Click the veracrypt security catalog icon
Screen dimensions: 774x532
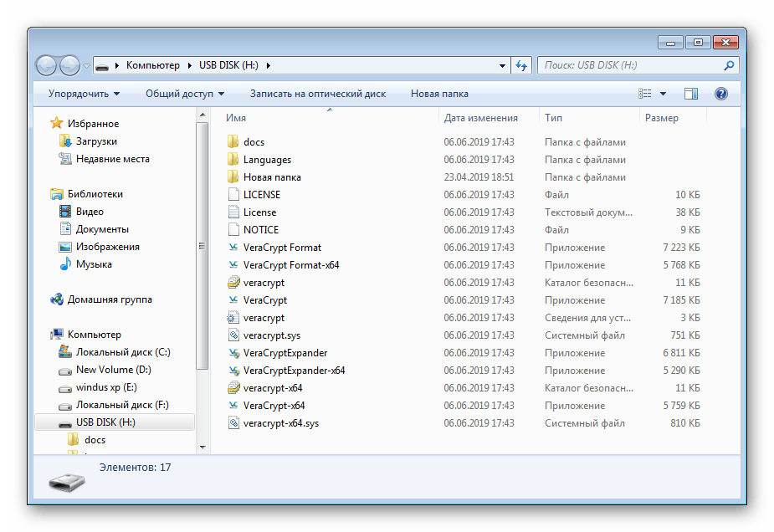pyautogui.click(x=233, y=283)
